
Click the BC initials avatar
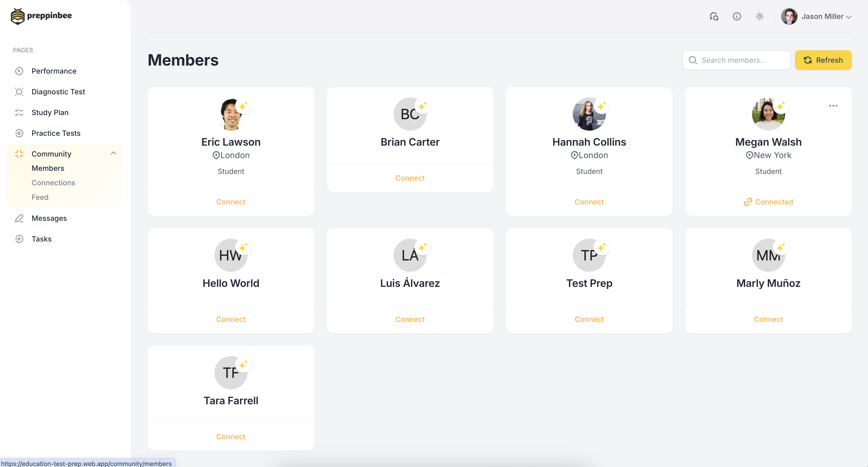click(x=410, y=114)
